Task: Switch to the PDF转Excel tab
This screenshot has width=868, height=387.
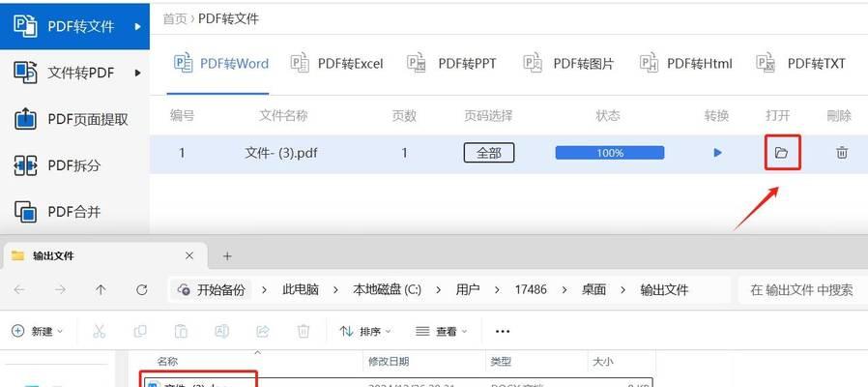Action: [336, 64]
